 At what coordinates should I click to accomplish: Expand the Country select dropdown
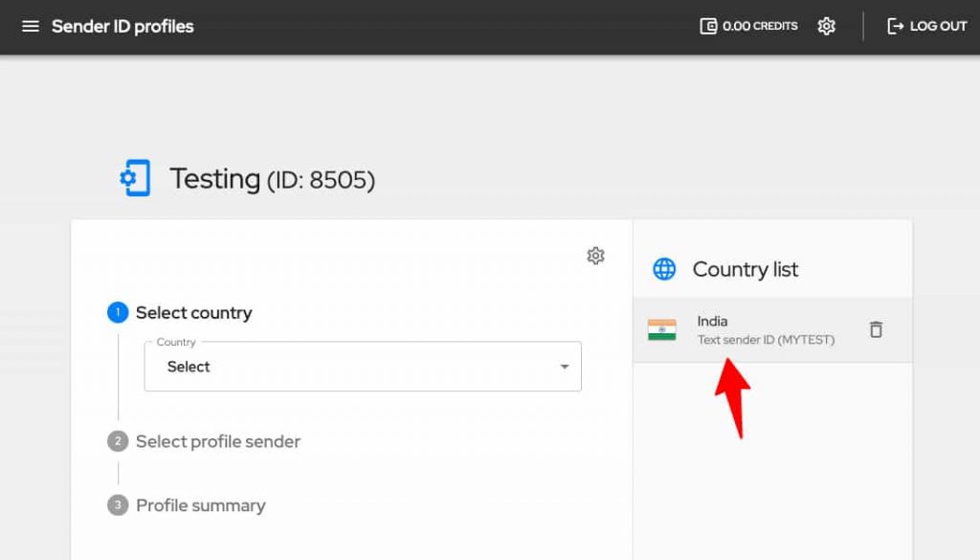(363, 367)
